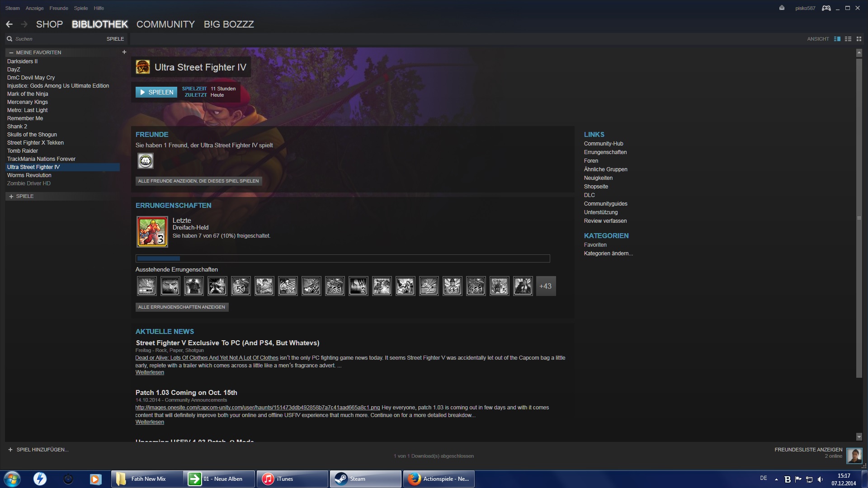The height and width of the screenshot is (488, 868).
Task: Click the achievements progress bar
Action: pos(343,258)
